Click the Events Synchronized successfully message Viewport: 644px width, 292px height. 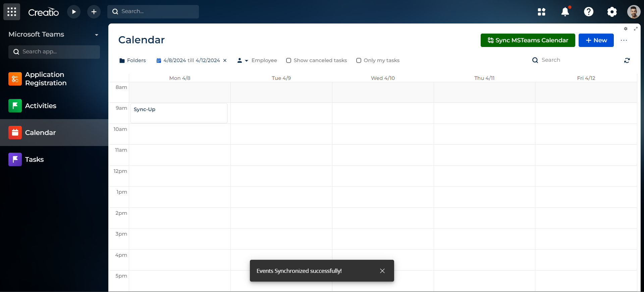[x=299, y=271]
